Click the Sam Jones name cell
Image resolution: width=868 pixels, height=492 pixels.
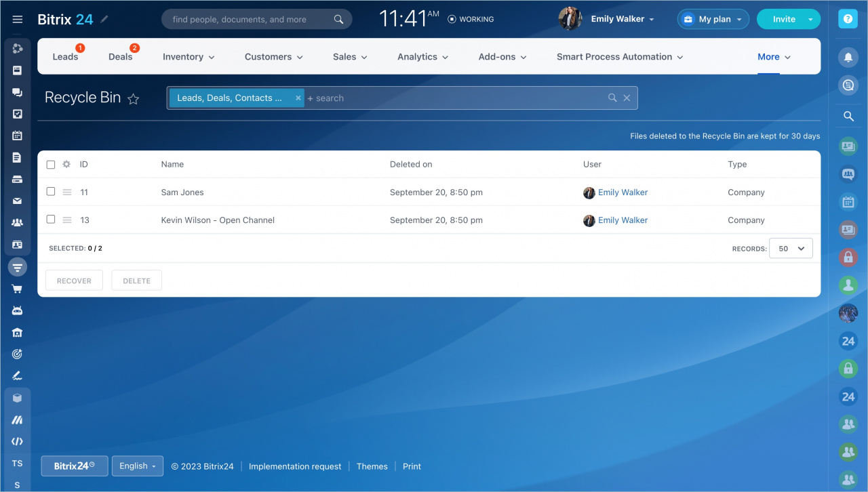[x=182, y=192]
